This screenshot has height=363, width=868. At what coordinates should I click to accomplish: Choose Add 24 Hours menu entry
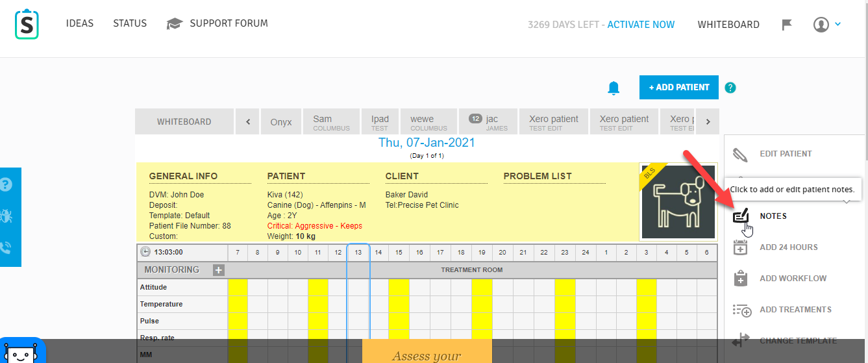coord(789,247)
